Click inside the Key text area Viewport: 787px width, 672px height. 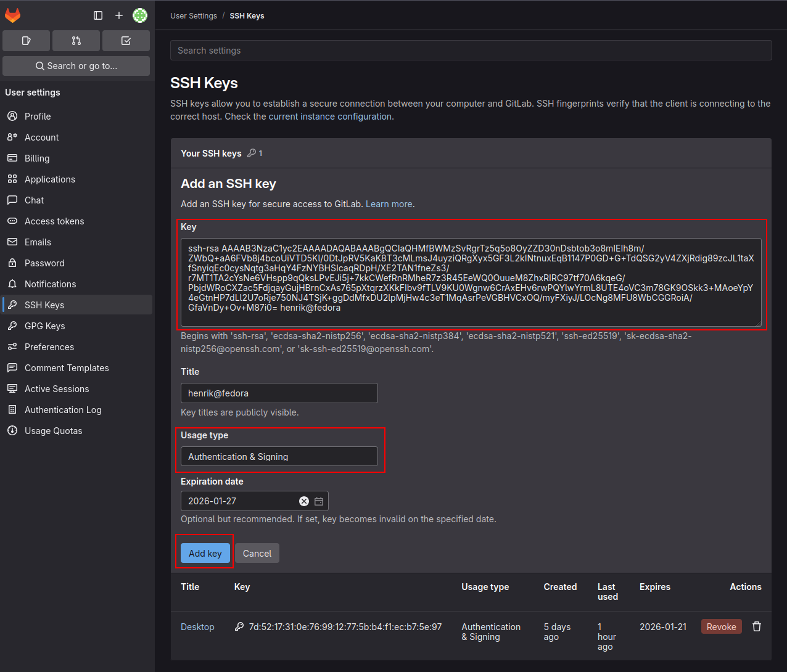click(x=471, y=282)
